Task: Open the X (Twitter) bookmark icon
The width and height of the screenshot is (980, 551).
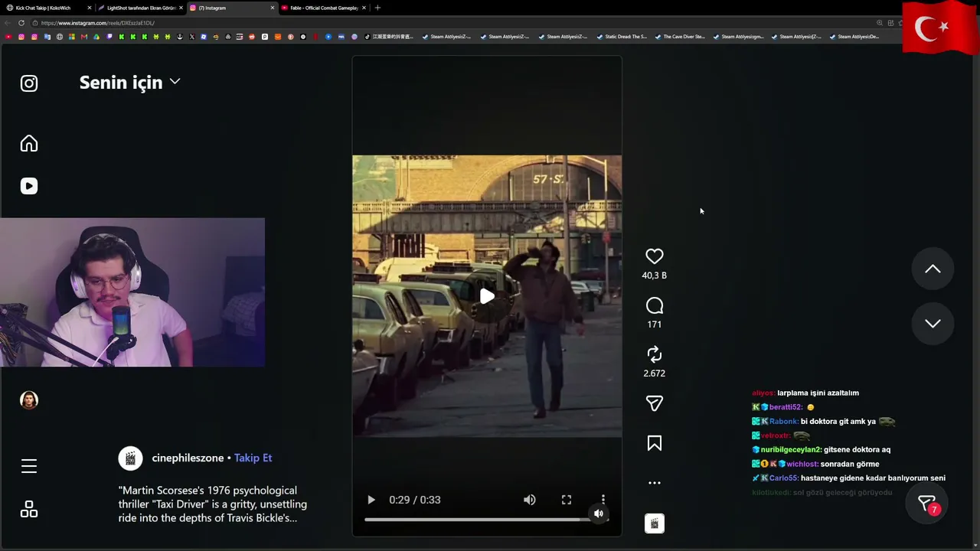Action: pos(192,37)
